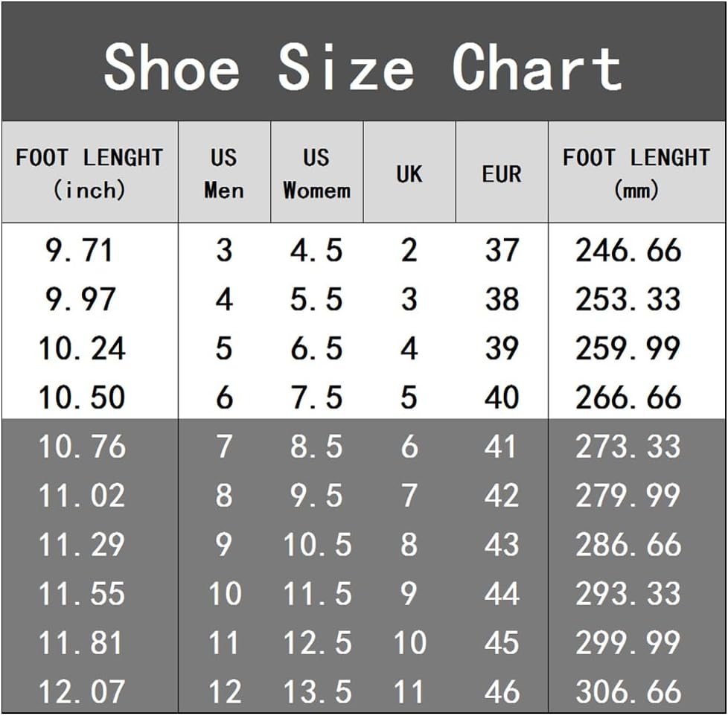
Task: Click the 11.29 inch cell
Action: point(82,546)
